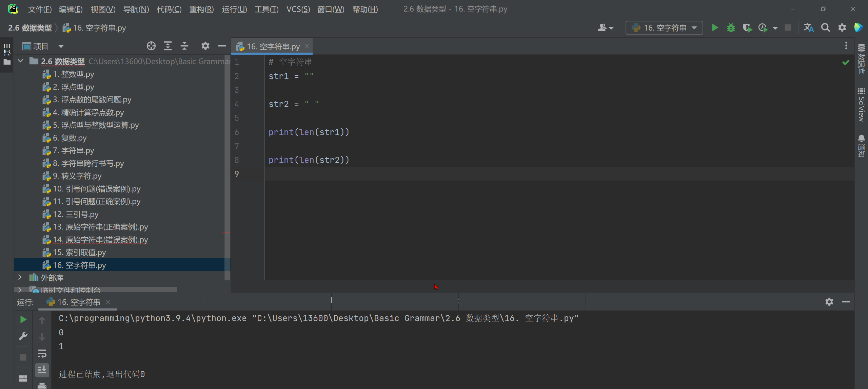This screenshot has height=389, width=868.
Task: Open the VCS(S) menu
Action: tap(298, 9)
